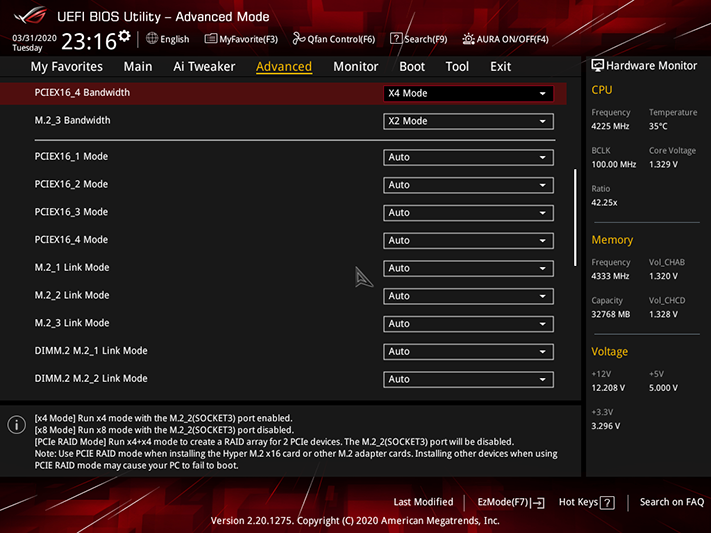
Task: Click Search on FAQ link
Action: 672,502
